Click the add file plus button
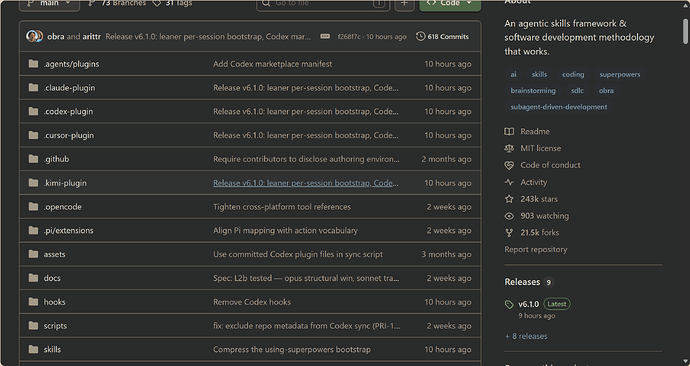Image resolution: width=690 pixels, height=366 pixels. [x=404, y=4]
